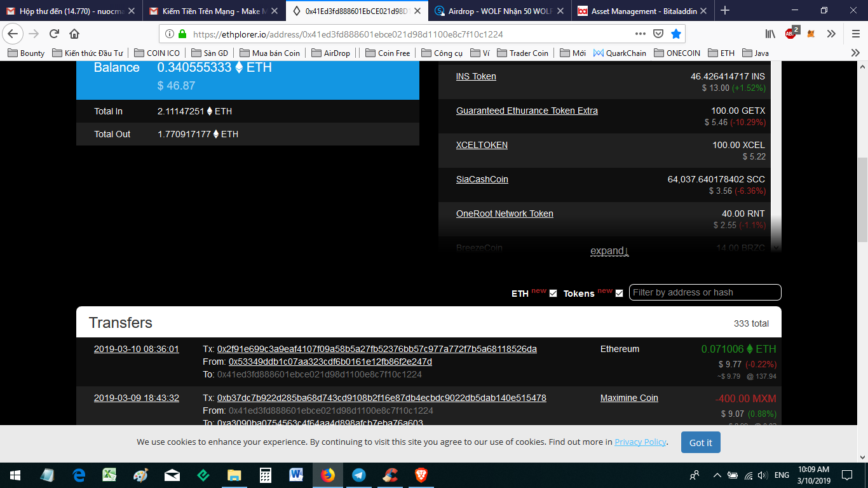Open the 2019-03-09 18:43:32 transfer timestamp
Image resolution: width=868 pixels, height=488 pixels.
(137, 398)
